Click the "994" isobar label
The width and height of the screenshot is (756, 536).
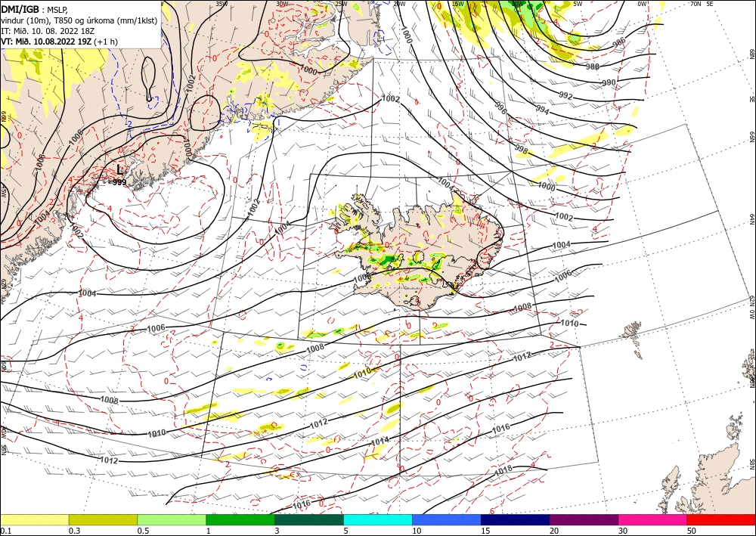(x=542, y=110)
